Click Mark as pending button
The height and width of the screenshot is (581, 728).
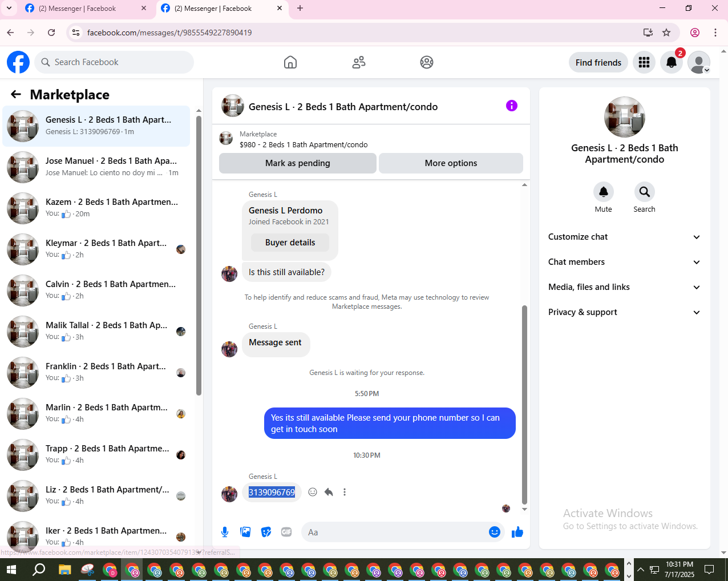(x=298, y=163)
